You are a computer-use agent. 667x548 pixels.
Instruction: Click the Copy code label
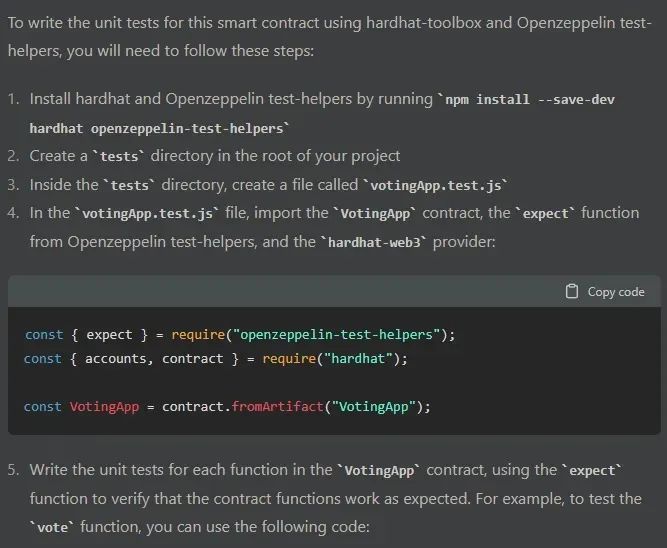[616, 292]
